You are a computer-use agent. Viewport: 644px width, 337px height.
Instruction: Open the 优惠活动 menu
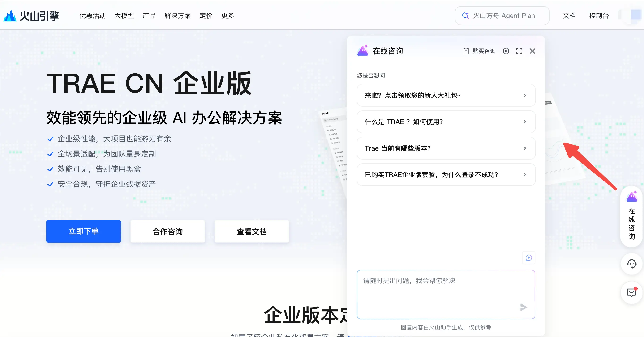[x=93, y=16]
